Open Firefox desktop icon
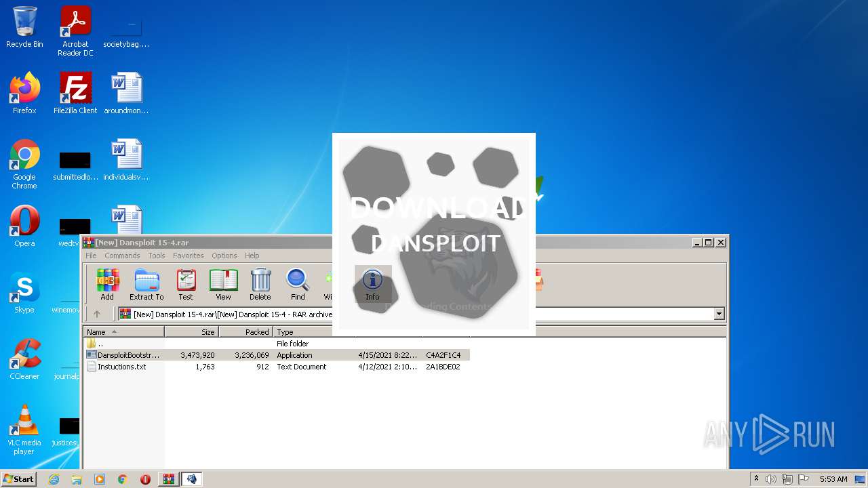 pyautogui.click(x=24, y=94)
